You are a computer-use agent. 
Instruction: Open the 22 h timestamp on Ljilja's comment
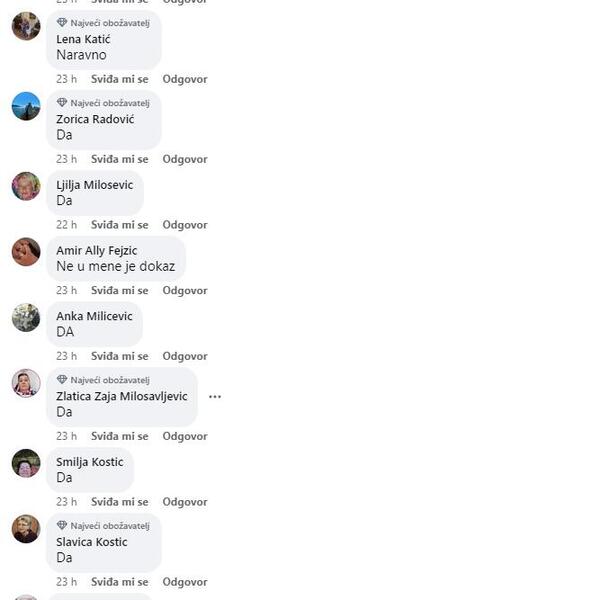(x=67, y=225)
